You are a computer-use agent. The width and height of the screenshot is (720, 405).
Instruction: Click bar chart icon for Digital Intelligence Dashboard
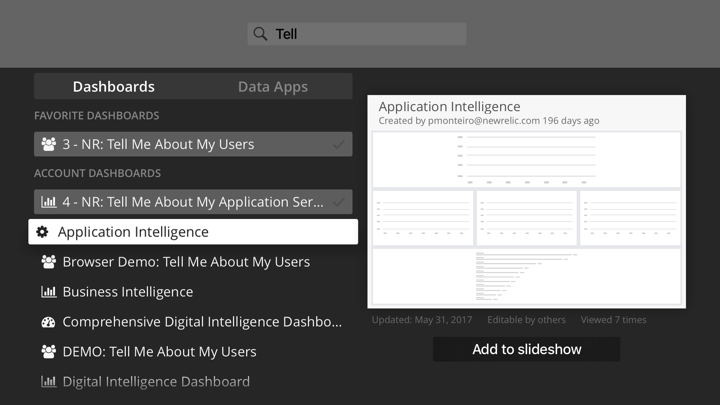49,382
